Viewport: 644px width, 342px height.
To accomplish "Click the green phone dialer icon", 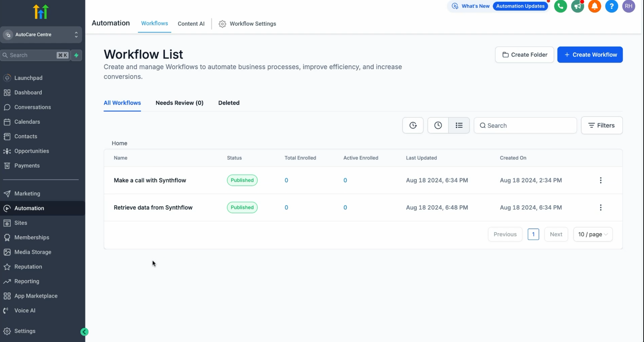I will [x=560, y=6].
